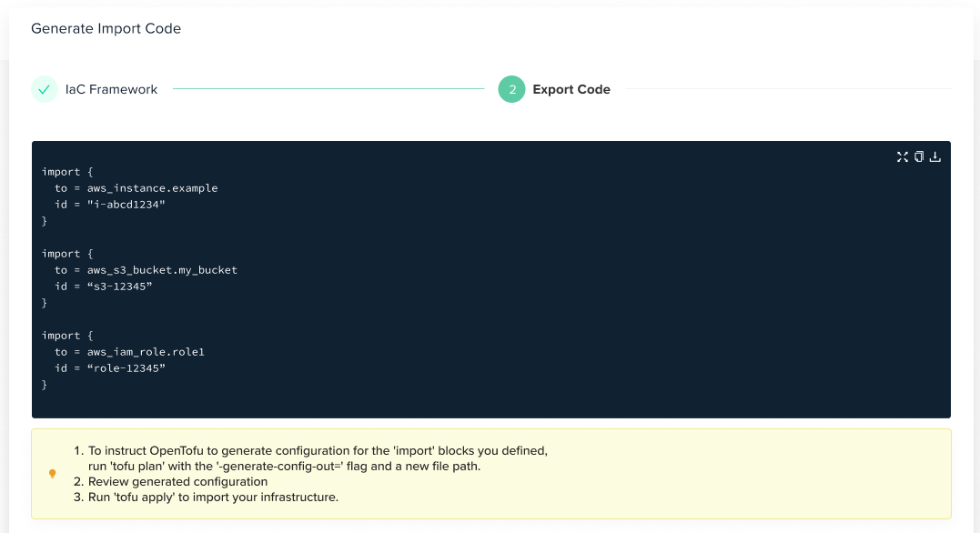
Task: Click the line 'id = "i-abcd1234"'
Action: (x=110, y=205)
